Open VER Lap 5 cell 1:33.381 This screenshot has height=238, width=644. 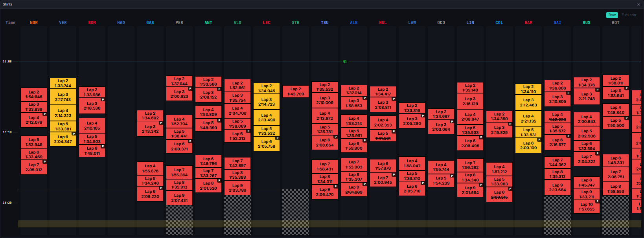[x=63, y=126]
